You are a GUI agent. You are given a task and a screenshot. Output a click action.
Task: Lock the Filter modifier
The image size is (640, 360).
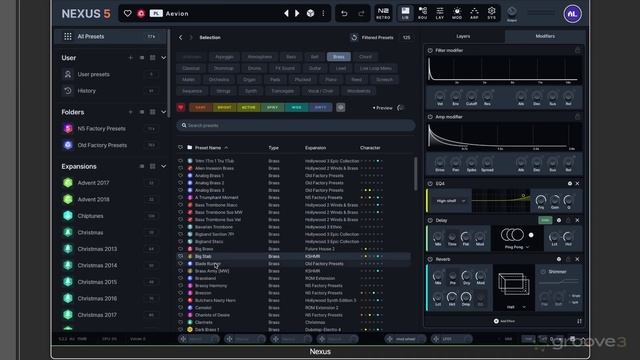(x=577, y=51)
